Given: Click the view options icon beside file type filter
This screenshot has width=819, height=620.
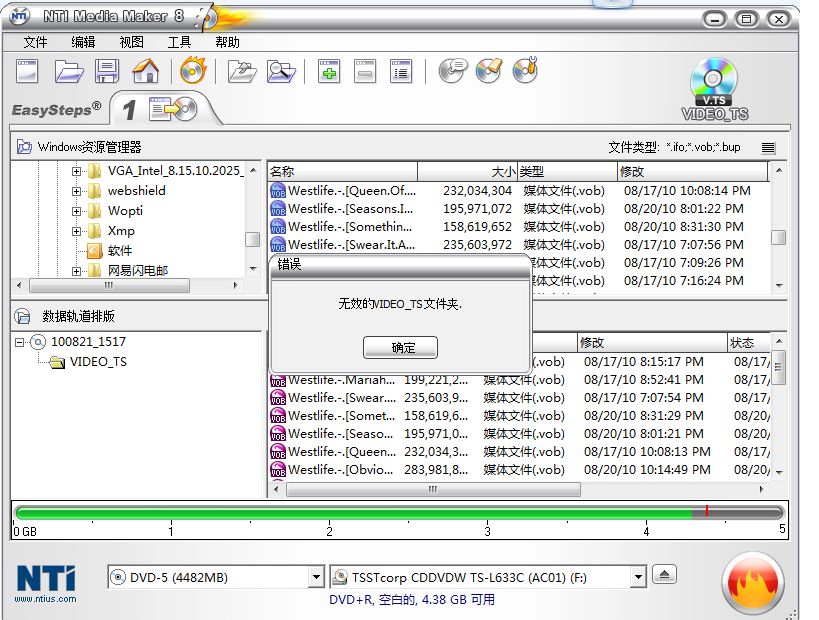Looking at the screenshot, I should pyautogui.click(x=768, y=147).
